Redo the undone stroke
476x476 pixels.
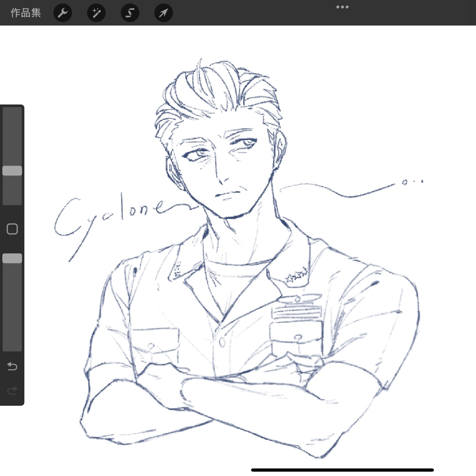pos(12,391)
